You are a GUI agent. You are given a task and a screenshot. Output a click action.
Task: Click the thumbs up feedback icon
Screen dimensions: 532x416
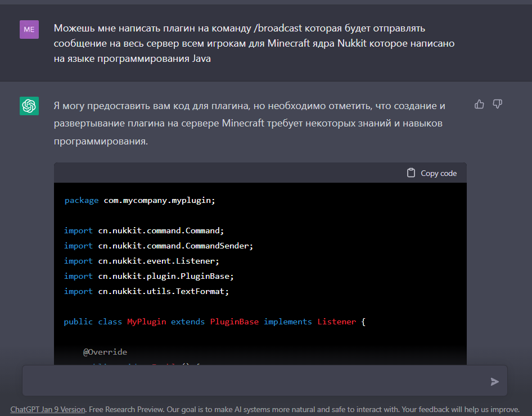479,104
